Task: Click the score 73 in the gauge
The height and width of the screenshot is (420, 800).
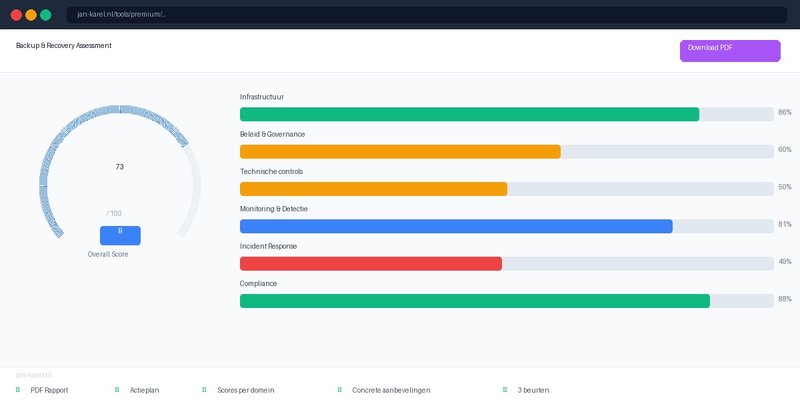Action: [120, 167]
